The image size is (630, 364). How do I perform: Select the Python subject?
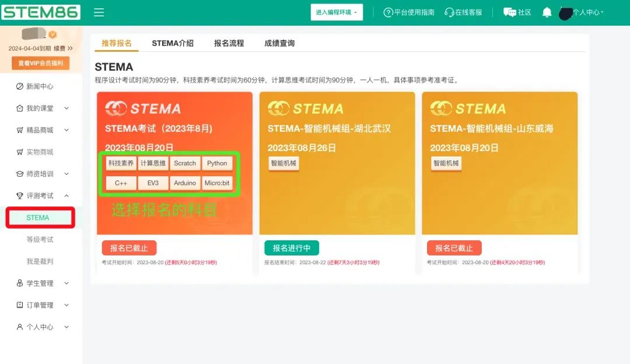217,163
